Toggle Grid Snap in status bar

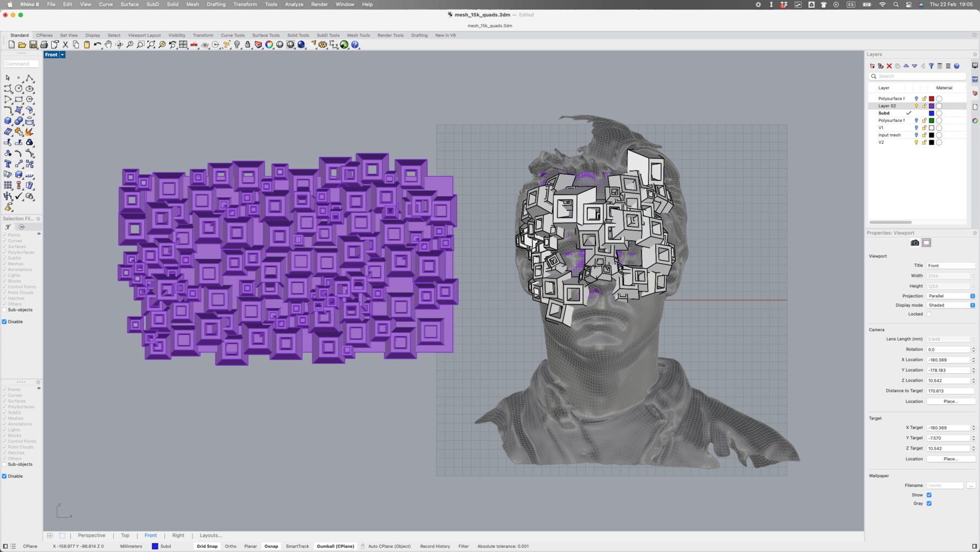(x=207, y=546)
